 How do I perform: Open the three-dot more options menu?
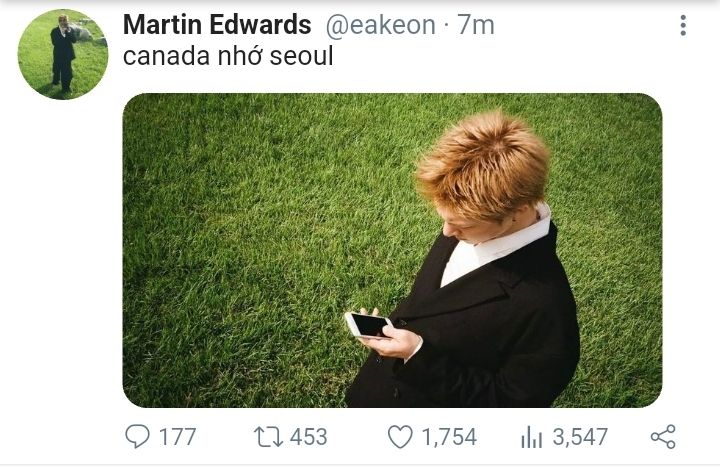(683, 25)
